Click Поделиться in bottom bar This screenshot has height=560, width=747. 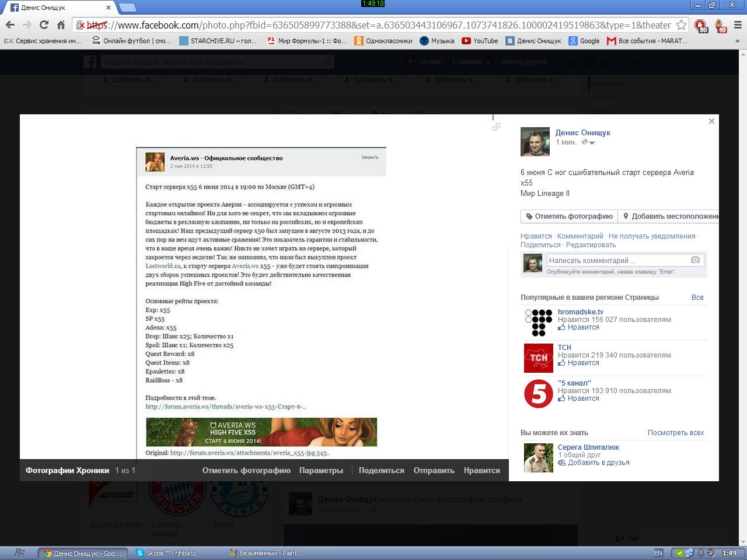(381, 470)
